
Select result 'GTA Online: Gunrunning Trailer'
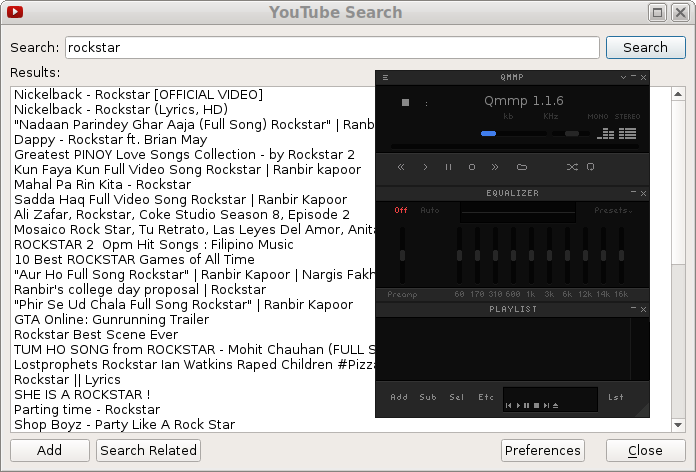pos(111,319)
